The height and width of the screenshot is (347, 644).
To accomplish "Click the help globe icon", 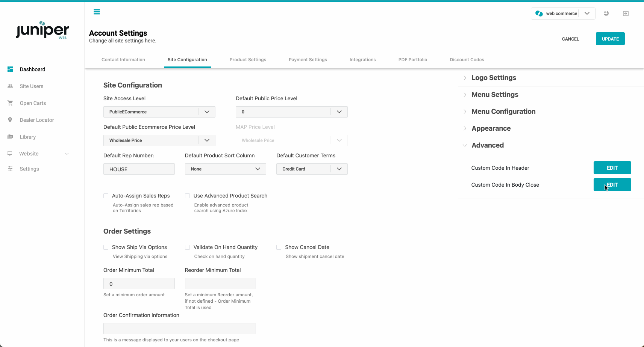I will [606, 14].
